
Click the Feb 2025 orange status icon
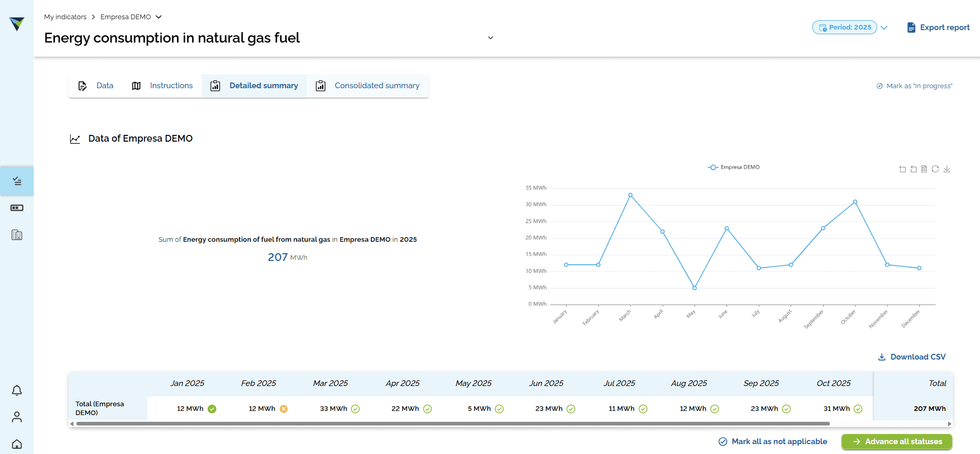(284, 409)
